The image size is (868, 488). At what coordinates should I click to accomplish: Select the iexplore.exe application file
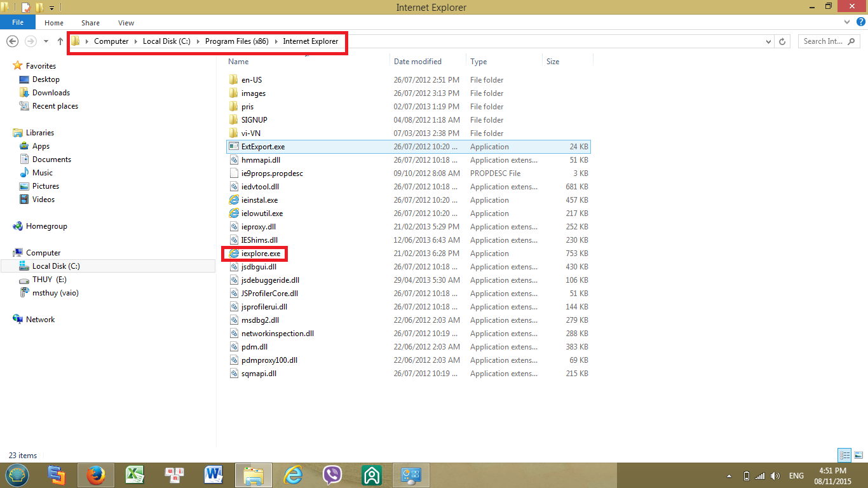(261, 254)
